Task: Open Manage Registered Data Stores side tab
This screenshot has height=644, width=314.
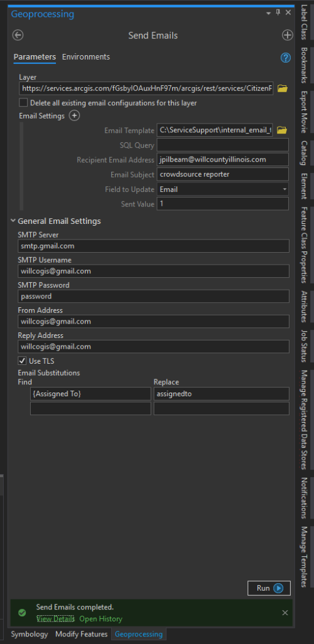Action: 304,420
